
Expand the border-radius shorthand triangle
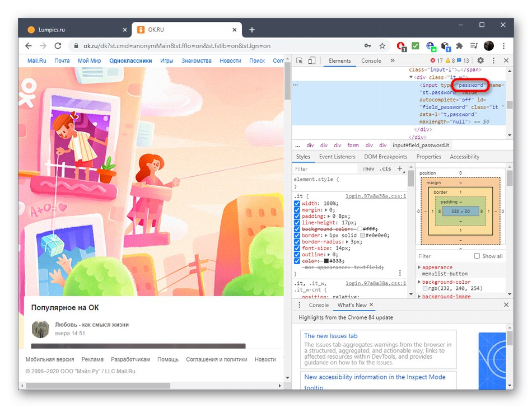[347, 242]
